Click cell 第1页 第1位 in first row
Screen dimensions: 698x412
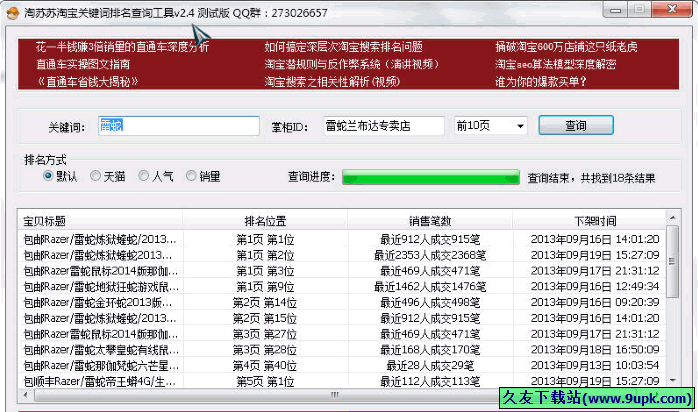point(265,239)
